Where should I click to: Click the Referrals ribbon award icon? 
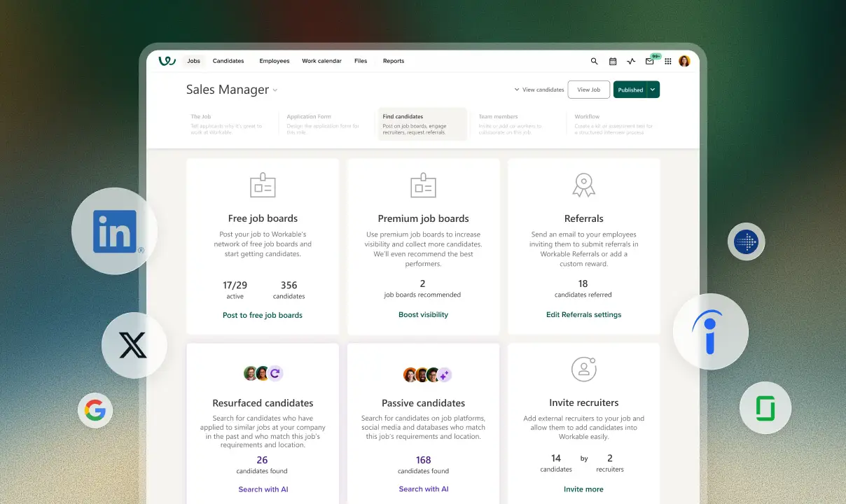tap(583, 185)
